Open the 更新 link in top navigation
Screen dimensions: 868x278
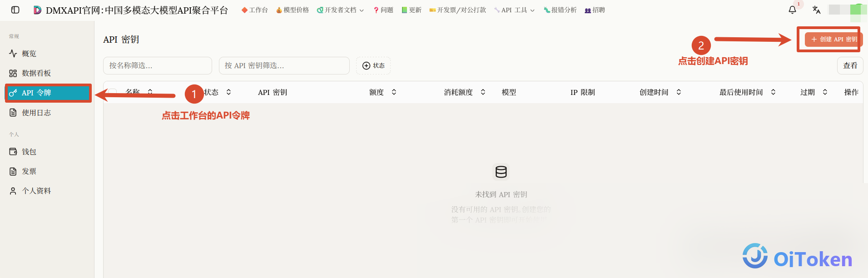(412, 10)
